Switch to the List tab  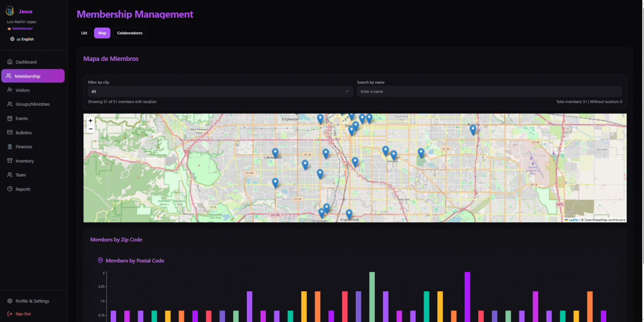(x=84, y=33)
